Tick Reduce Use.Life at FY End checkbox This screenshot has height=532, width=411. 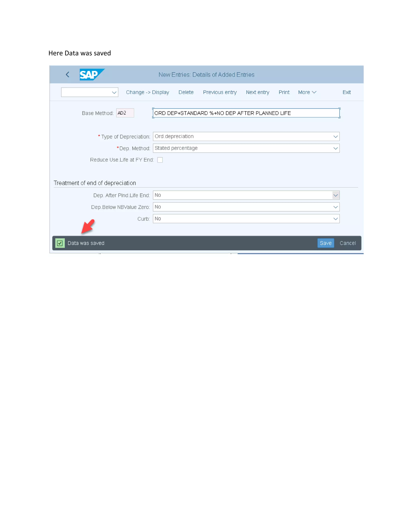(x=160, y=160)
